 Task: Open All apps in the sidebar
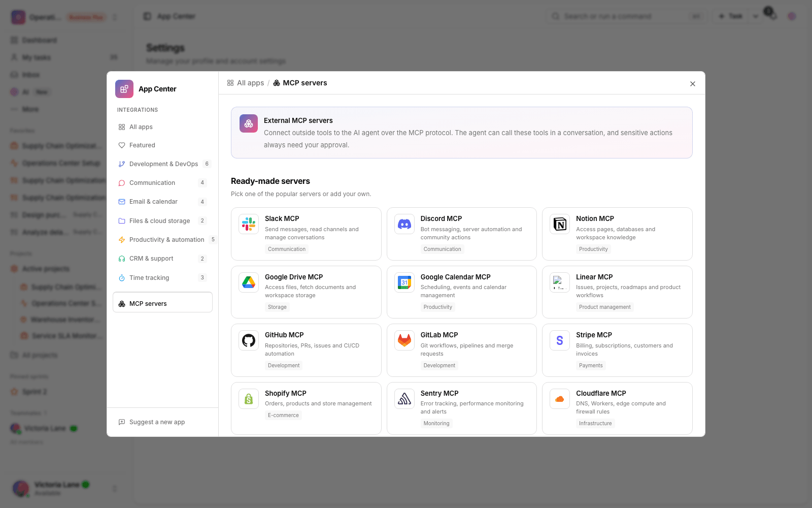pos(162,127)
